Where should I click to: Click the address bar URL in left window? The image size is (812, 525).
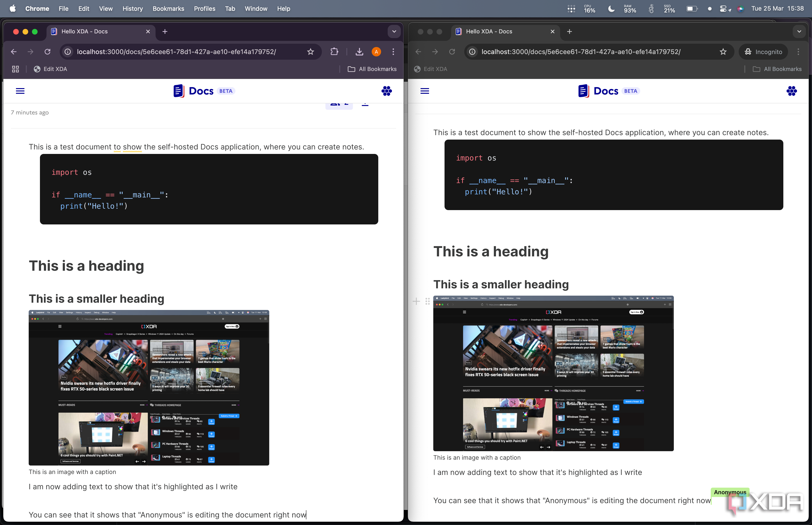click(176, 52)
